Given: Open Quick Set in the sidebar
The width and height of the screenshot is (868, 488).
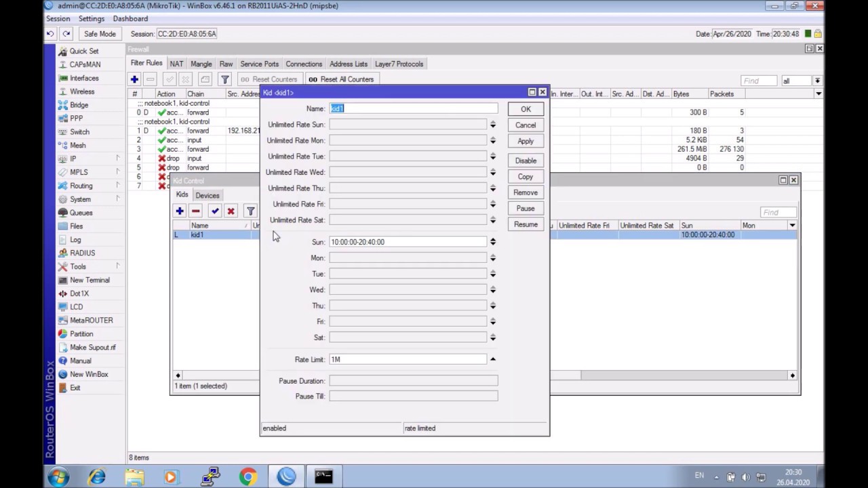Looking at the screenshot, I should (83, 51).
